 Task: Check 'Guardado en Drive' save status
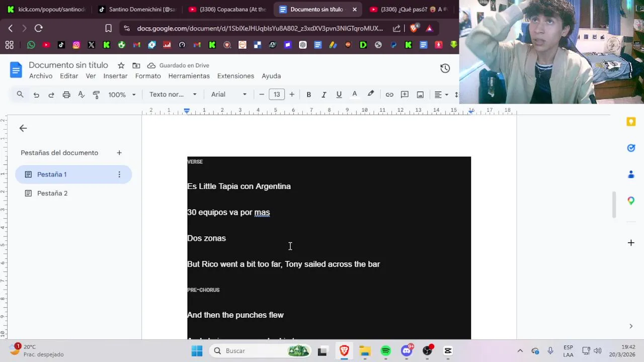click(x=178, y=65)
